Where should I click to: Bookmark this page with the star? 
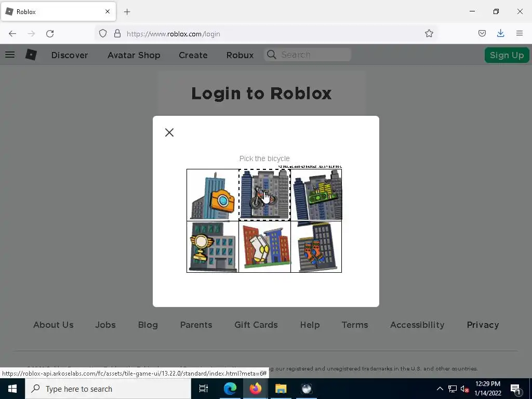429,33
